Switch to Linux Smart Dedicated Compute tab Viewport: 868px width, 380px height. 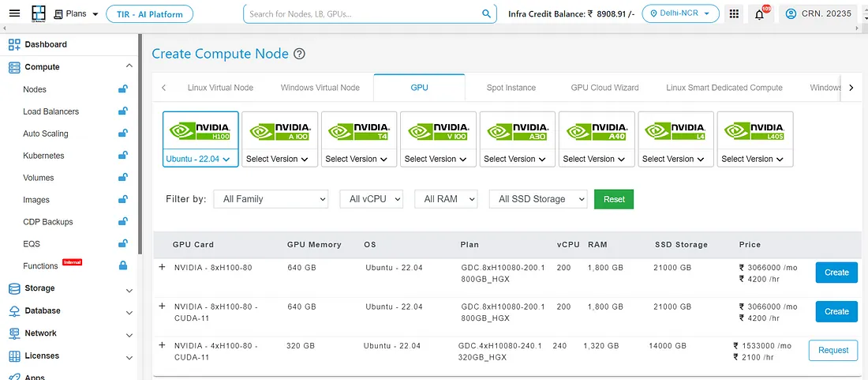tap(724, 88)
